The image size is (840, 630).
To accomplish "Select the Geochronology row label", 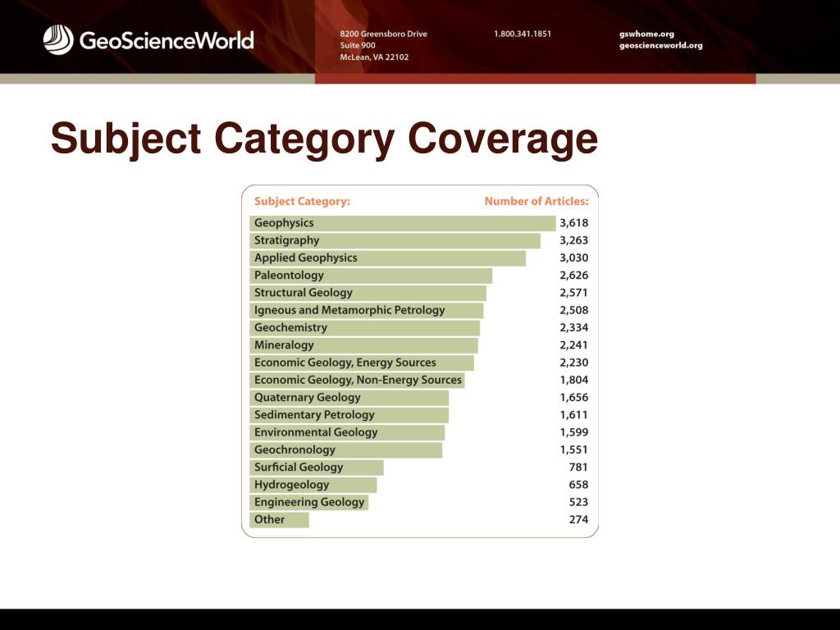I will click(294, 450).
